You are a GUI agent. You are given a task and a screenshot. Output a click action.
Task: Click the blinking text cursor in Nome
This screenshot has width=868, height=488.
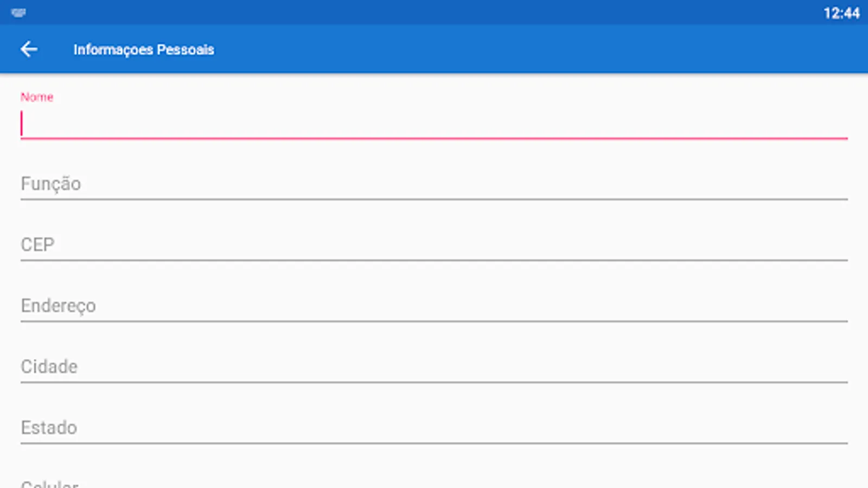[x=22, y=124]
